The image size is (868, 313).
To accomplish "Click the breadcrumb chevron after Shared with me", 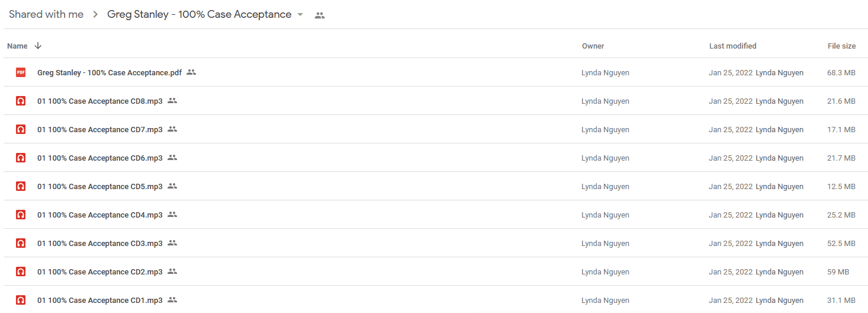I will coord(95,15).
